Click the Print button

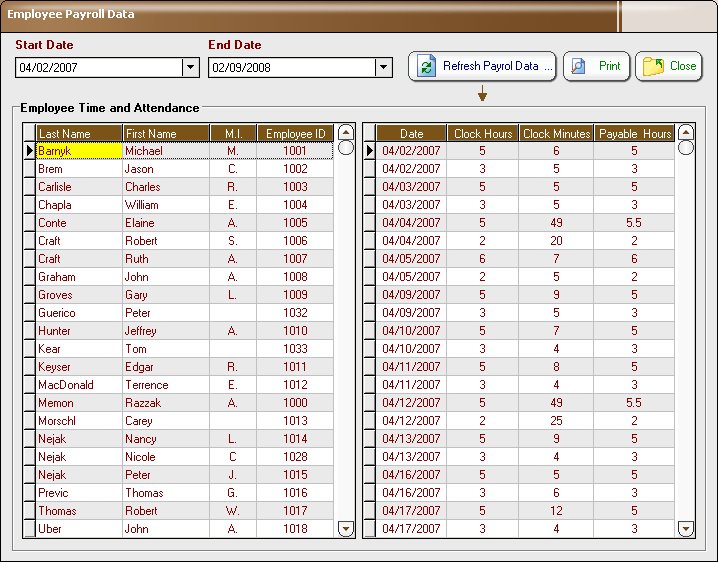click(x=596, y=66)
